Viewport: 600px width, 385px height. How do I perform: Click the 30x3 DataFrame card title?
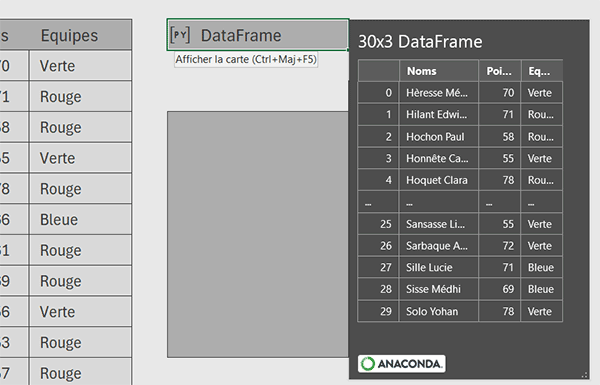click(x=420, y=42)
